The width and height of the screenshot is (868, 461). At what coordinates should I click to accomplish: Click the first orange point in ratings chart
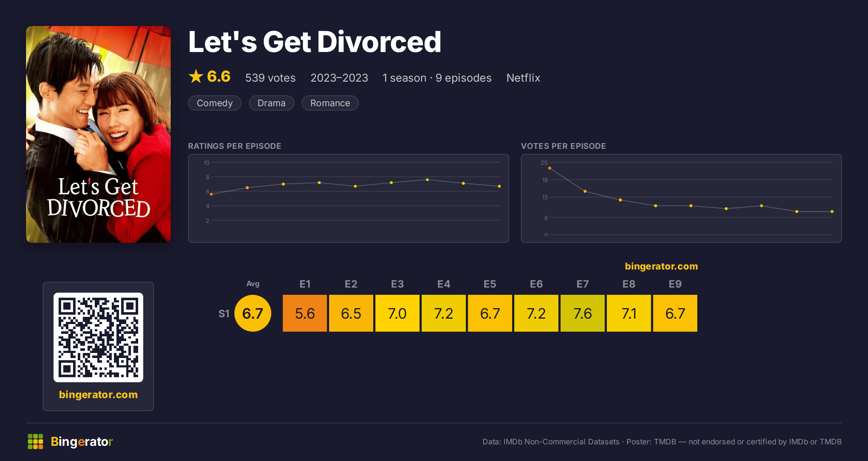[211, 194]
